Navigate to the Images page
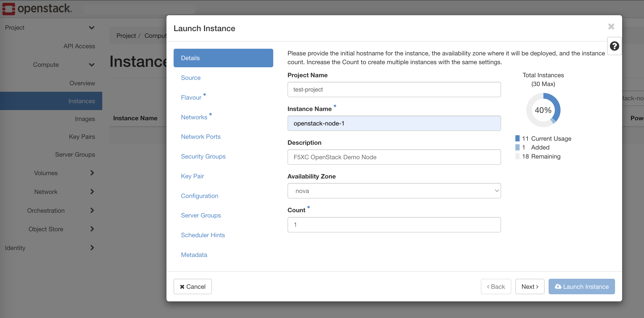644x318 pixels. point(85,119)
